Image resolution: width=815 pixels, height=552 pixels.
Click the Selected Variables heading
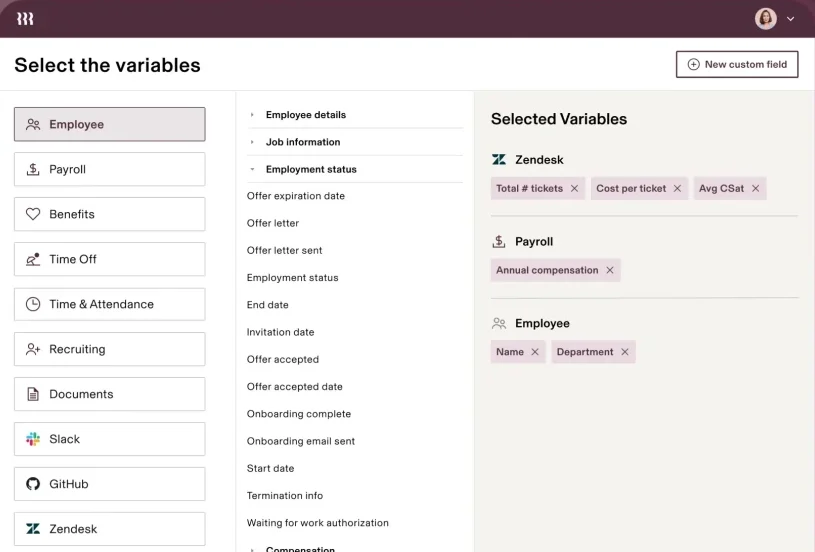tap(559, 119)
